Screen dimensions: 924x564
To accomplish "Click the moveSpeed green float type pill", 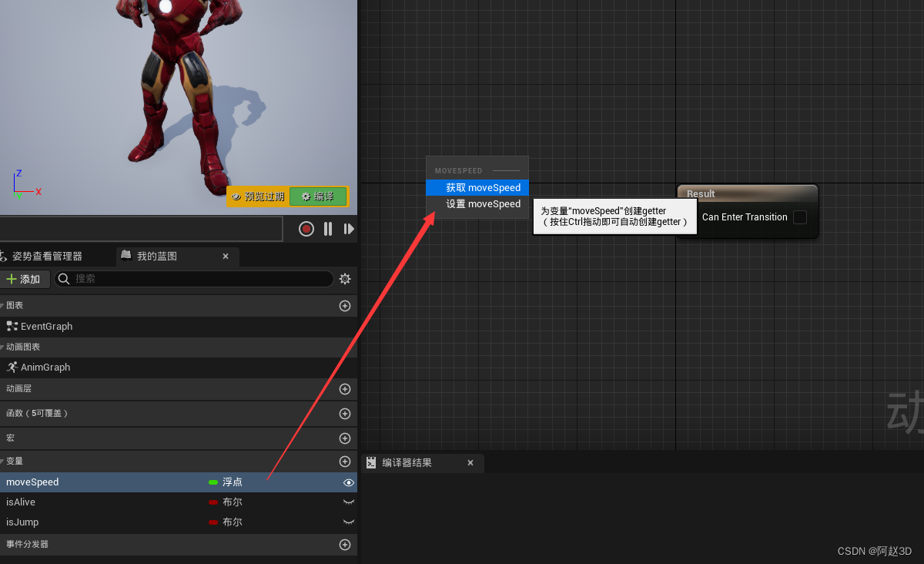I will (213, 482).
